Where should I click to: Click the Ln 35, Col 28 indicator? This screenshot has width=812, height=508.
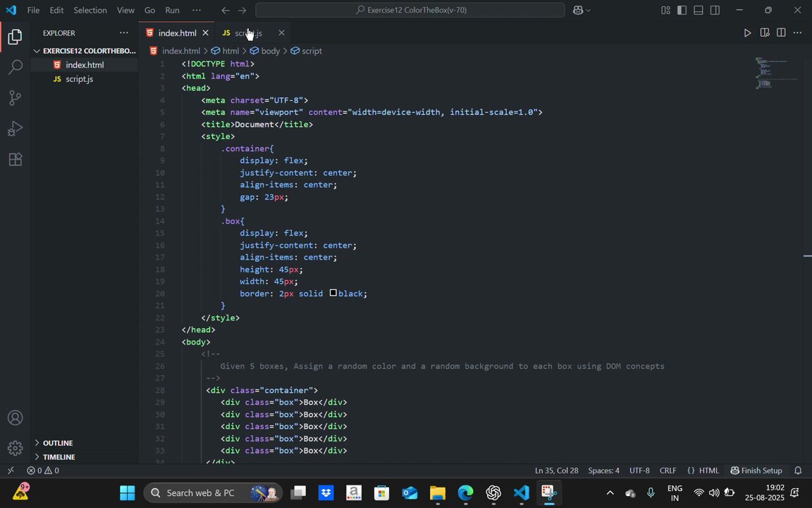pos(556,471)
